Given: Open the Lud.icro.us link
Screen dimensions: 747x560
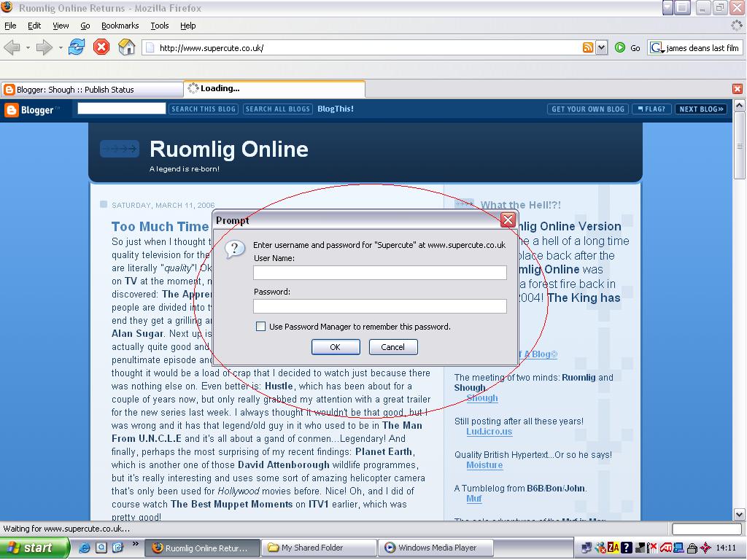Looking at the screenshot, I should click(x=489, y=432).
